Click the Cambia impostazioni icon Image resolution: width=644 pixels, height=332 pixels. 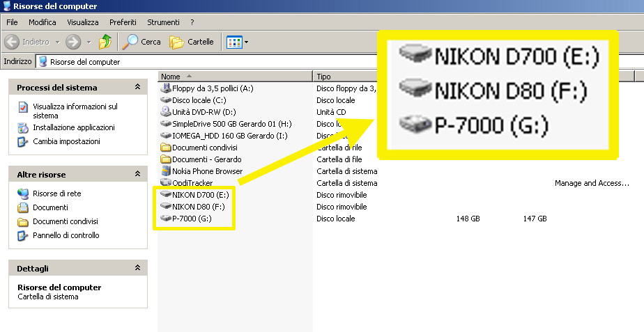click(x=23, y=141)
